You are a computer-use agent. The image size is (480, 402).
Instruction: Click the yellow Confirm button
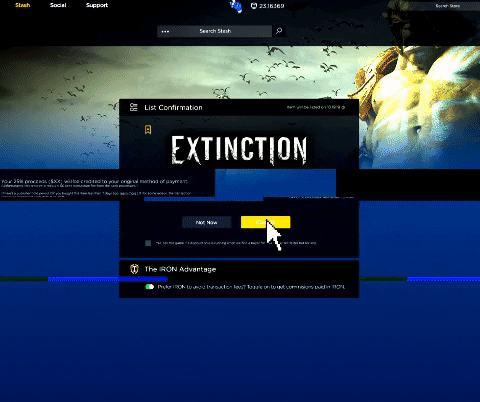266,222
